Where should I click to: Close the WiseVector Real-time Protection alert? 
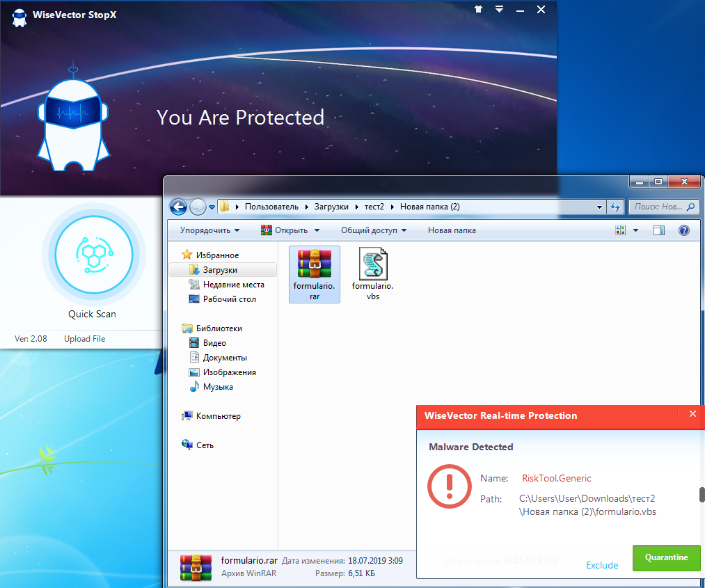point(692,414)
